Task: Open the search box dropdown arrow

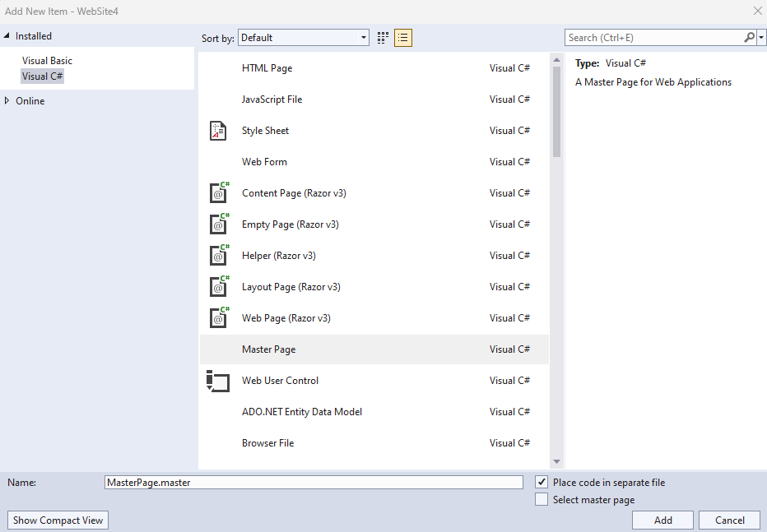Action: pos(761,37)
